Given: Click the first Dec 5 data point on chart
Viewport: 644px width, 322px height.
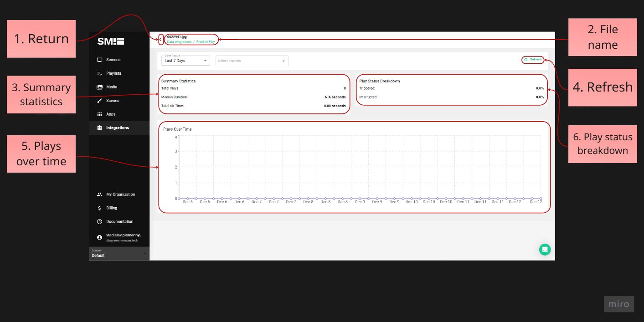Looking at the screenshot, I should click(x=179, y=199).
